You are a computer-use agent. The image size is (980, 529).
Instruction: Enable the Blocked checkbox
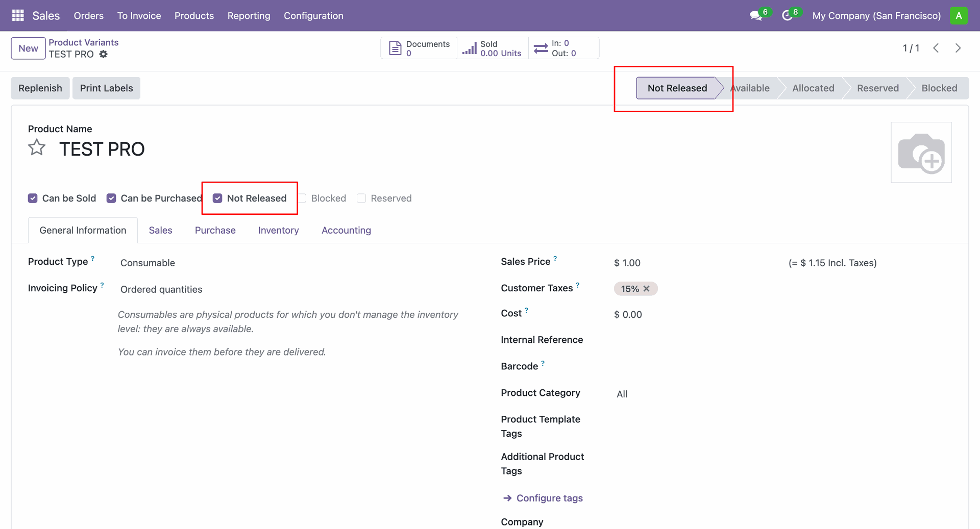click(x=302, y=198)
